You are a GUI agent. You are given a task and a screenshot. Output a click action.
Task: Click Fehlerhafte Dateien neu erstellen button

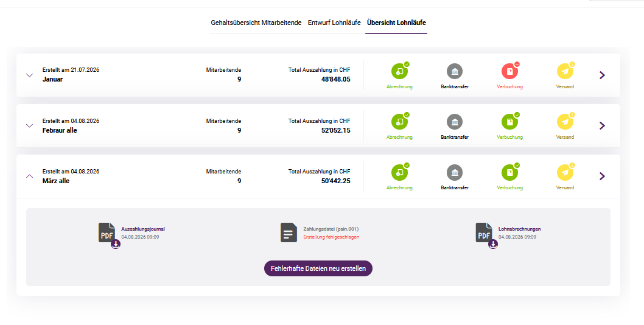pos(318,268)
